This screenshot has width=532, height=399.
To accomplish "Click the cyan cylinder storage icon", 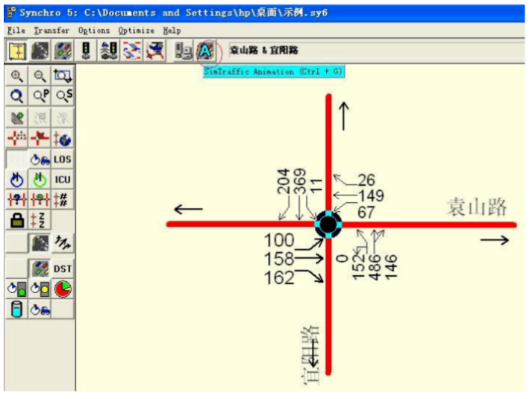I will click(17, 310).
